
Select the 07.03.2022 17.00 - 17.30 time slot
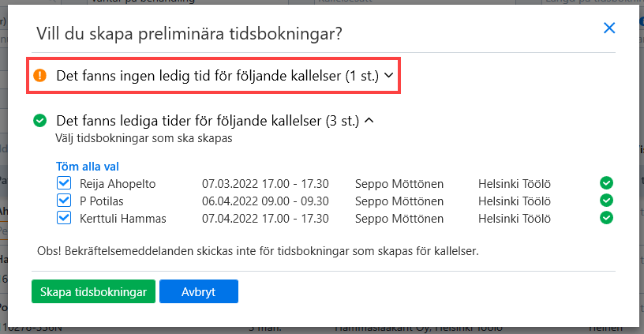265,184
